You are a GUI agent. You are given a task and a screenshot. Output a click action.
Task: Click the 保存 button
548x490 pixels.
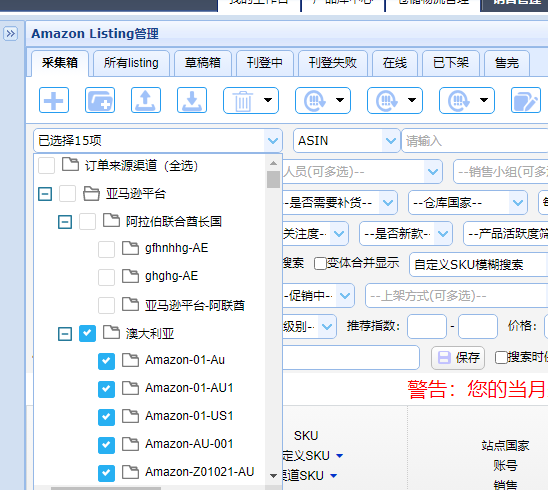458,358
